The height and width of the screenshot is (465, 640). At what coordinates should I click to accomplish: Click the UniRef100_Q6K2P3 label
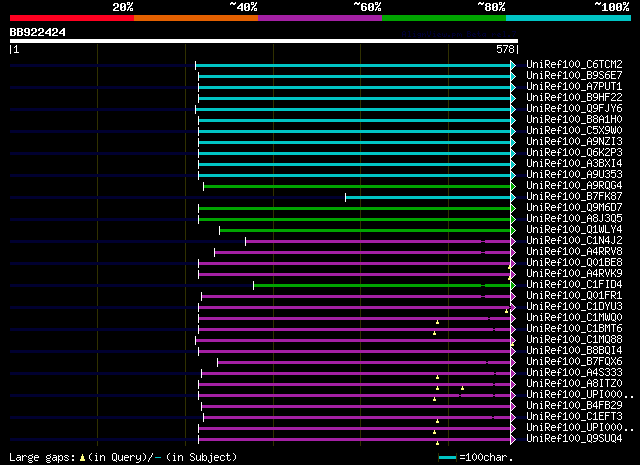(x=574, y=153)
